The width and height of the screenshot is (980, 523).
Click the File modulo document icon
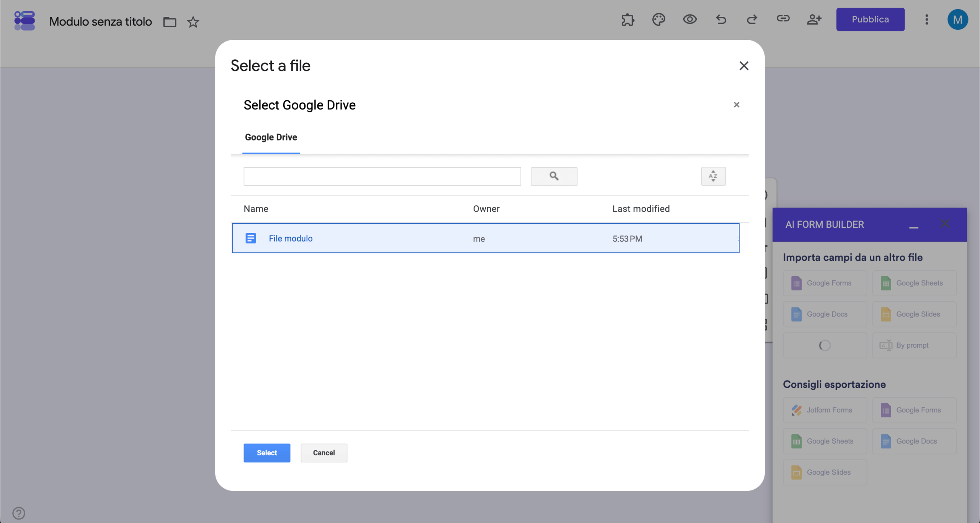pos(251,238)
